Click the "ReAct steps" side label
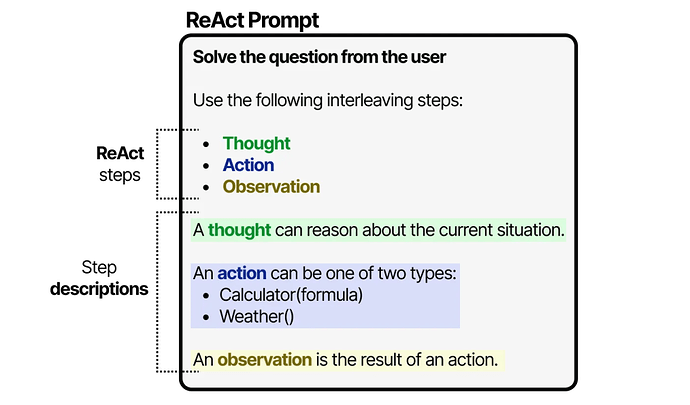 click(x=119, y=164)
